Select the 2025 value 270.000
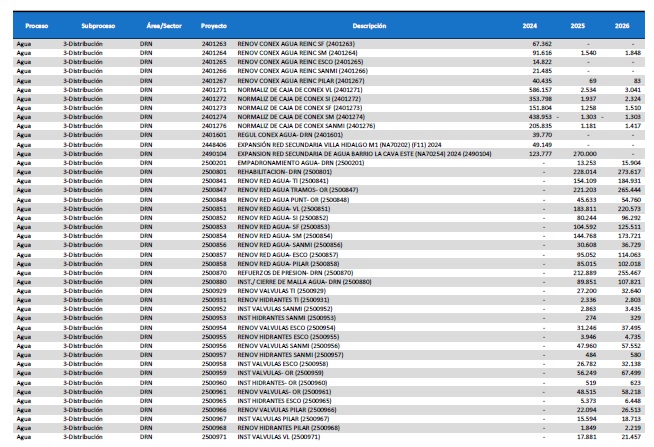654x447 pixels. click(582, 150)
